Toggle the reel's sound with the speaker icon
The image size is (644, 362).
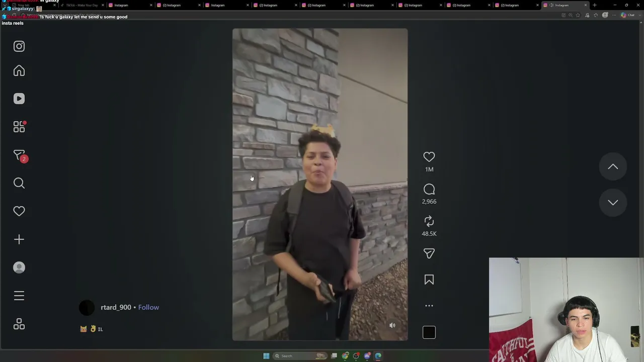[392, 325]
